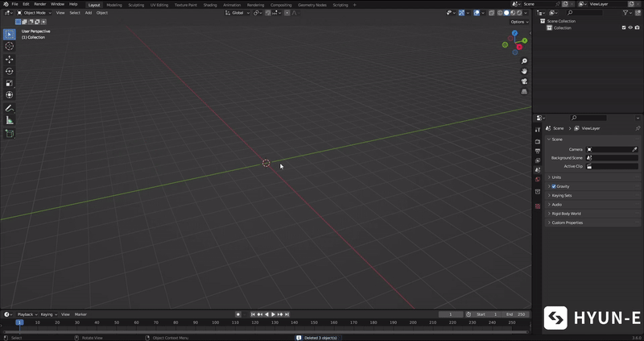Open the shading options dropdown arrow
Screen dimensions: 644x341
coord(526,13)
